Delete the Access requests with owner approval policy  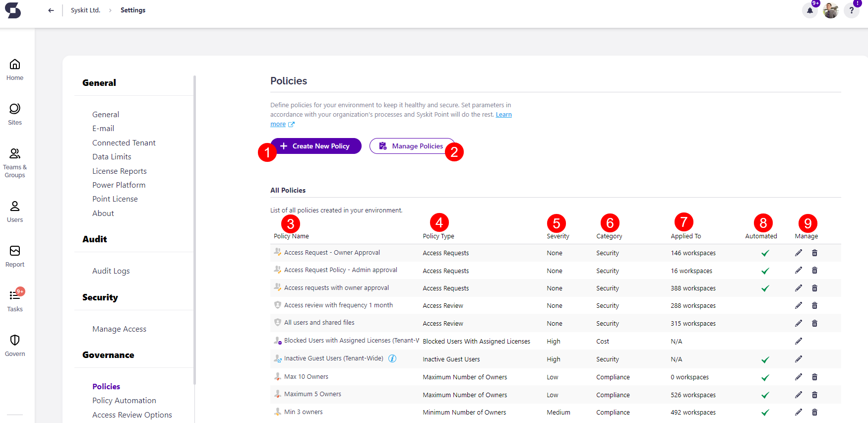[x=814, y=288]
